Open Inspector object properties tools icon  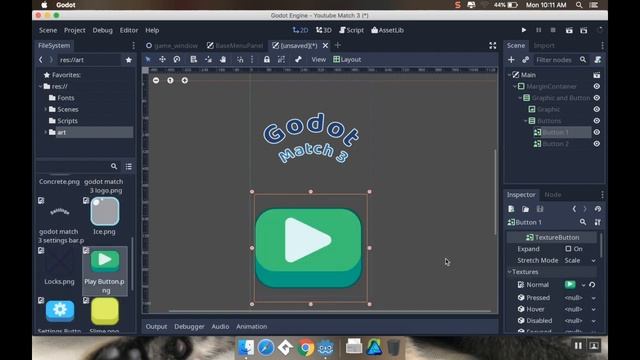(598, 222)
